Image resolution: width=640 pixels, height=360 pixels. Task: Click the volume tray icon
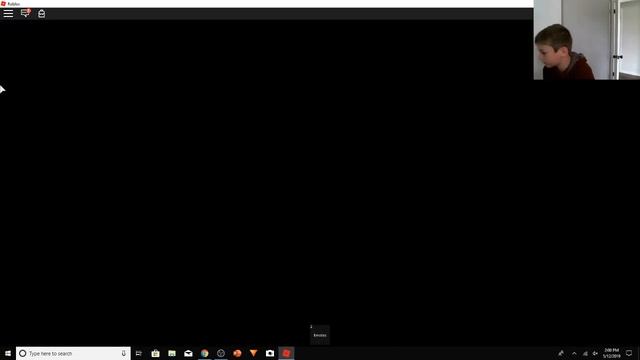click(x=595, y=353)
